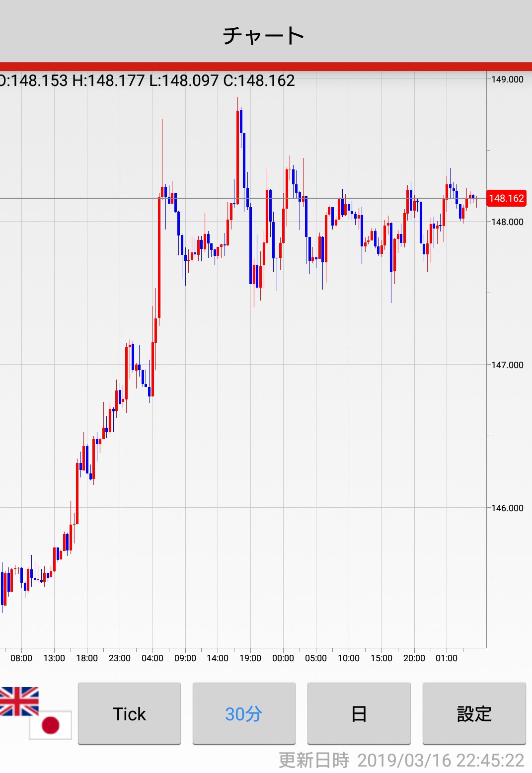Tap the 15:00 time axis label
Screen dimensions: 532x773
tap(381, 658)
